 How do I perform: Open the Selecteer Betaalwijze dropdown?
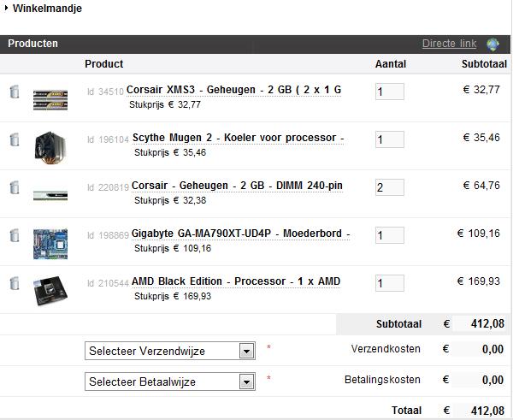point(170,382)
